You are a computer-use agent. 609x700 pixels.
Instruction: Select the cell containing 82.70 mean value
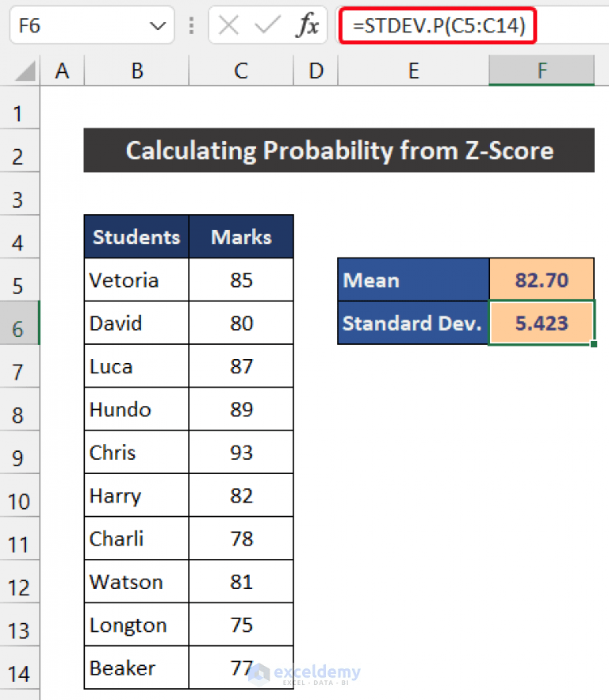point(542,280)
